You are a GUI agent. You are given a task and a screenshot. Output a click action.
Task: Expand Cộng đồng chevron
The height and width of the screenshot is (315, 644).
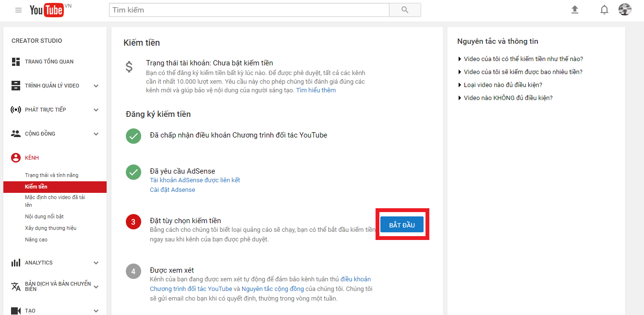pyautogui.click(x=96, y=134)
